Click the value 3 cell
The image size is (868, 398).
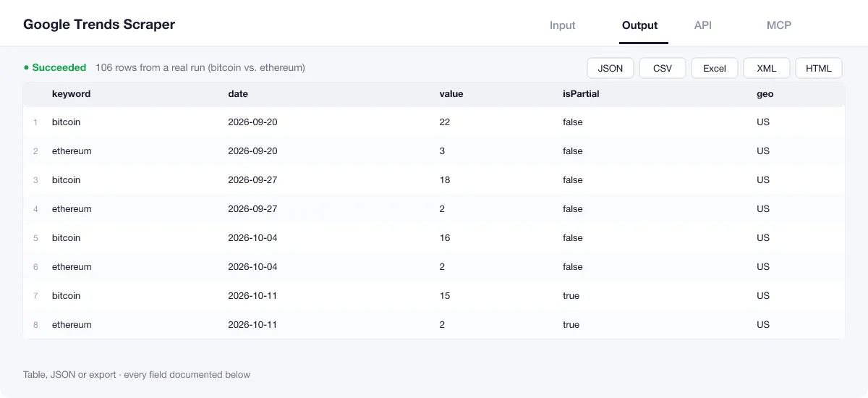coord(443,151)
